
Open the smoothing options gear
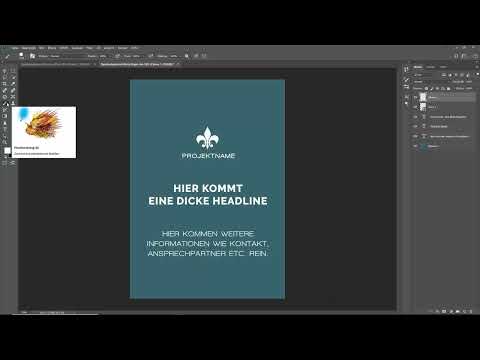point(187,56)
